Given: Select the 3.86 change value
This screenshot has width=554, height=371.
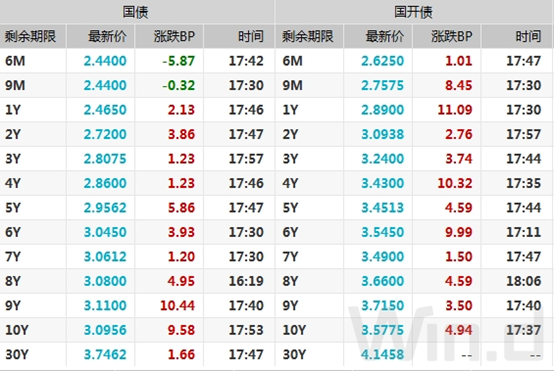Looking at the screenshot, I should click(x=181, y=134).
